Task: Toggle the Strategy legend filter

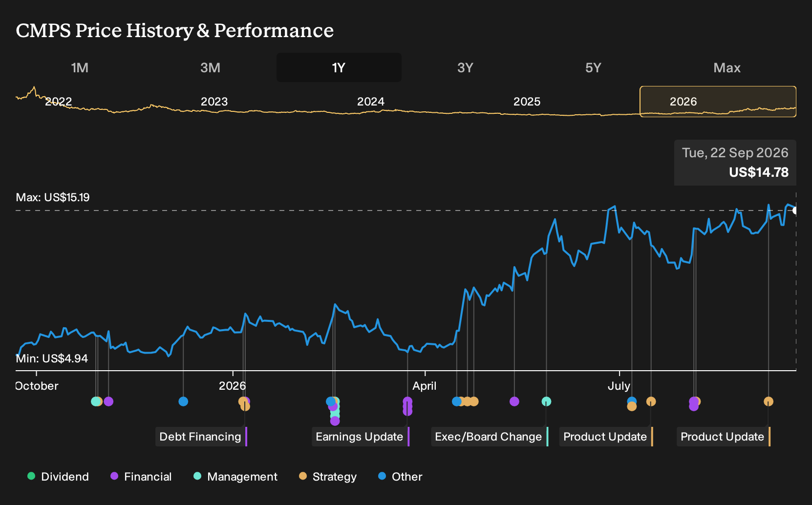Action: 328,477
